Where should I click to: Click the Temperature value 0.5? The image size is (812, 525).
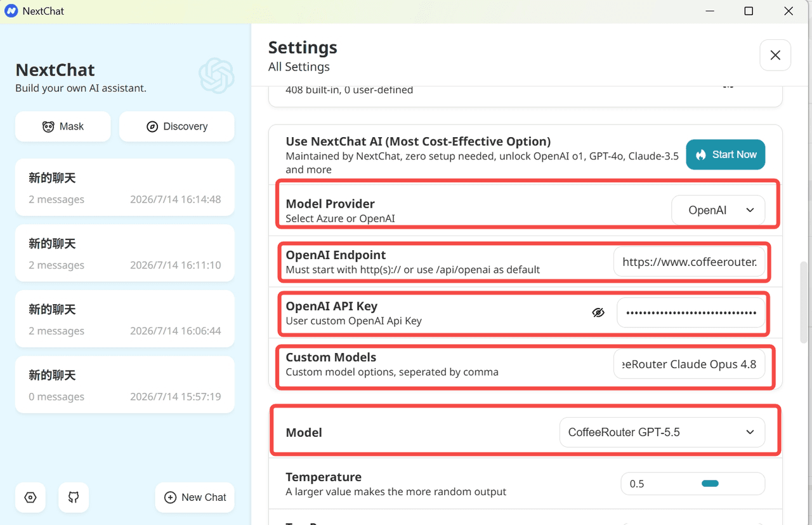[x=637, y=484]
